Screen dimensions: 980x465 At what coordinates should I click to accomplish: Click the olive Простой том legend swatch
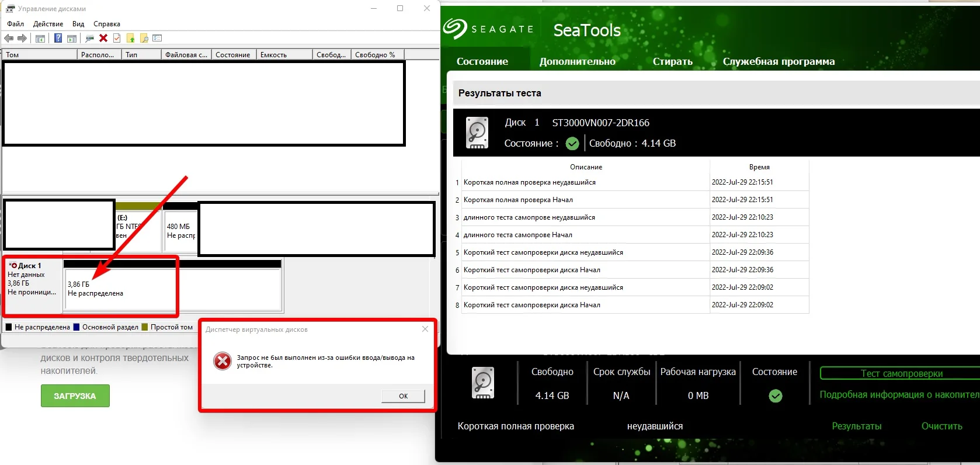[145, 327]
